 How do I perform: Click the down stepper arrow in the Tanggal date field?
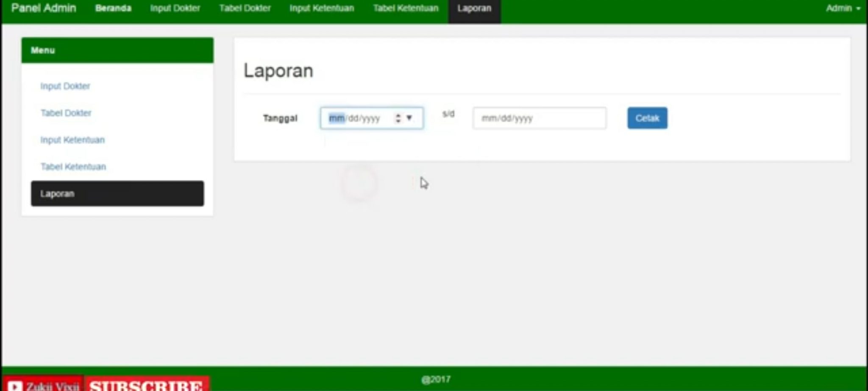point(398,121)
